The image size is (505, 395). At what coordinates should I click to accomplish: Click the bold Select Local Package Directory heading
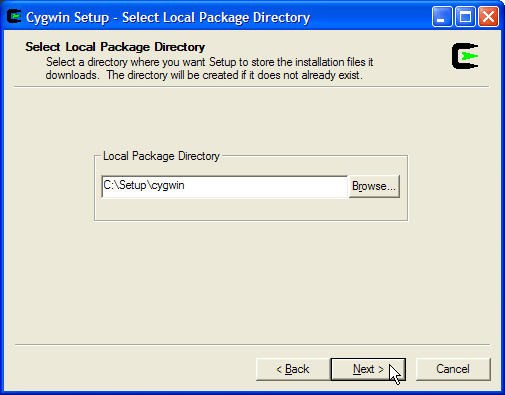115,47
